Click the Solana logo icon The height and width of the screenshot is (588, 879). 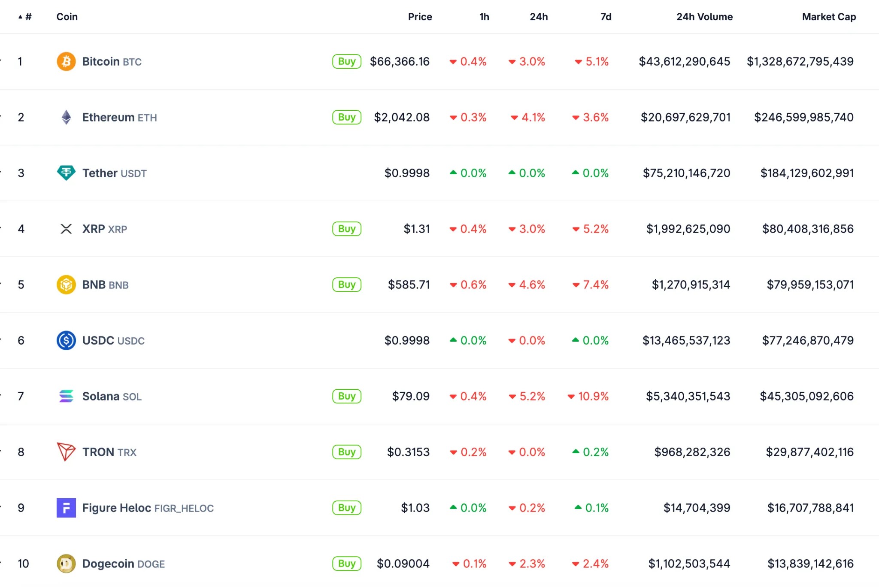click(x=66, y=396)
